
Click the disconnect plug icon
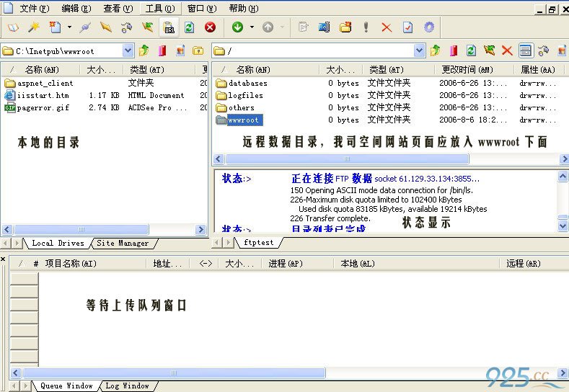click(x=85, y=27)
